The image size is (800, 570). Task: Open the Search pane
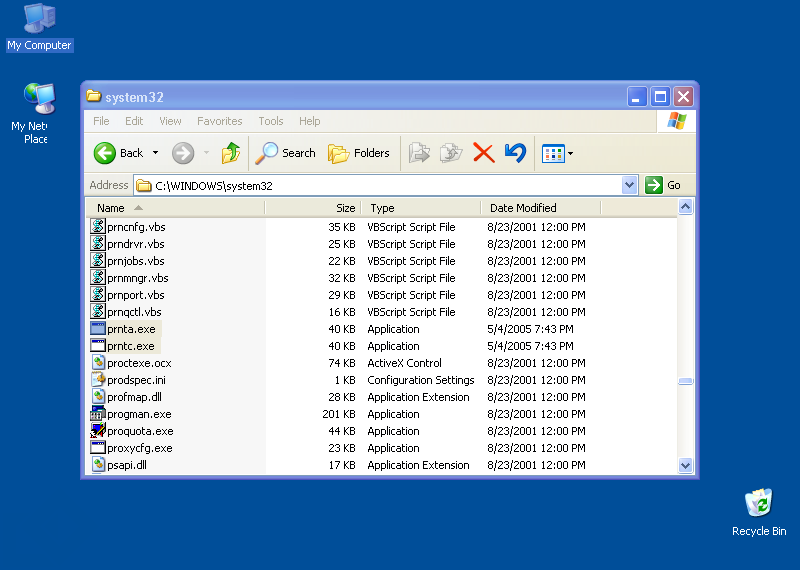coord(286,153)
